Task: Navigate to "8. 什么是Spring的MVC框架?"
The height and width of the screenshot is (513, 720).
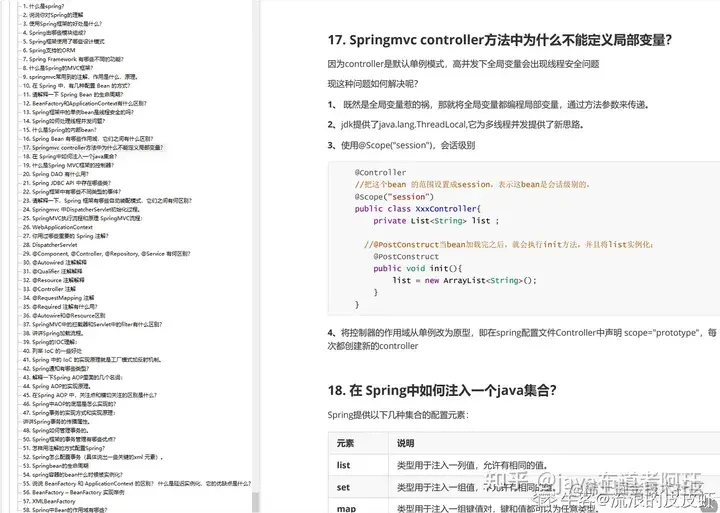Action: point(58,68)
